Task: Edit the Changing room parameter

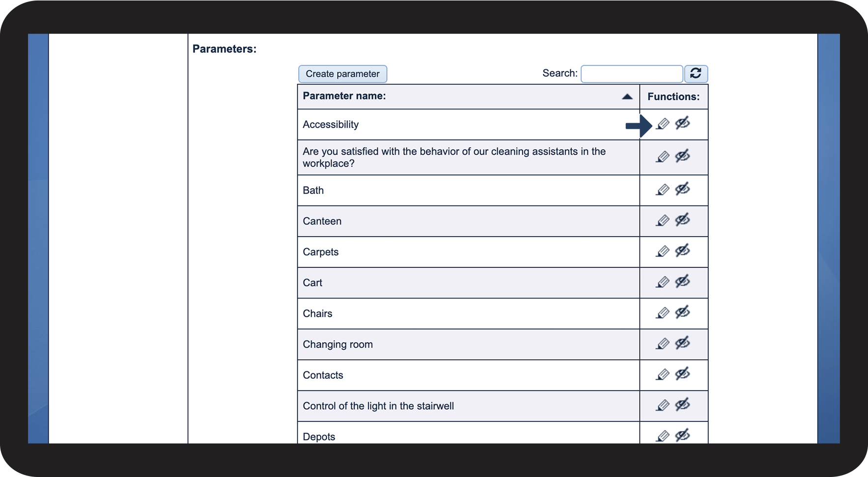Action: coord(663,344)
